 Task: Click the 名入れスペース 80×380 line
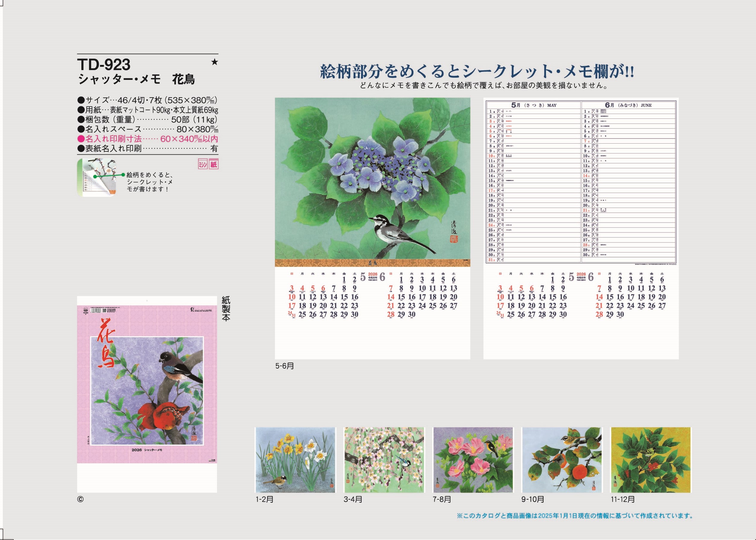[147, 129]
